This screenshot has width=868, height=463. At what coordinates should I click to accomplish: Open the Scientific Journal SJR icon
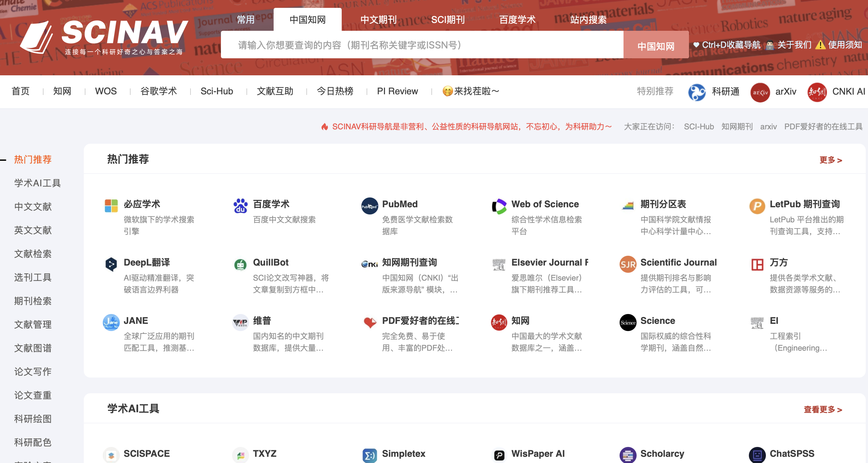coord(627,264)
